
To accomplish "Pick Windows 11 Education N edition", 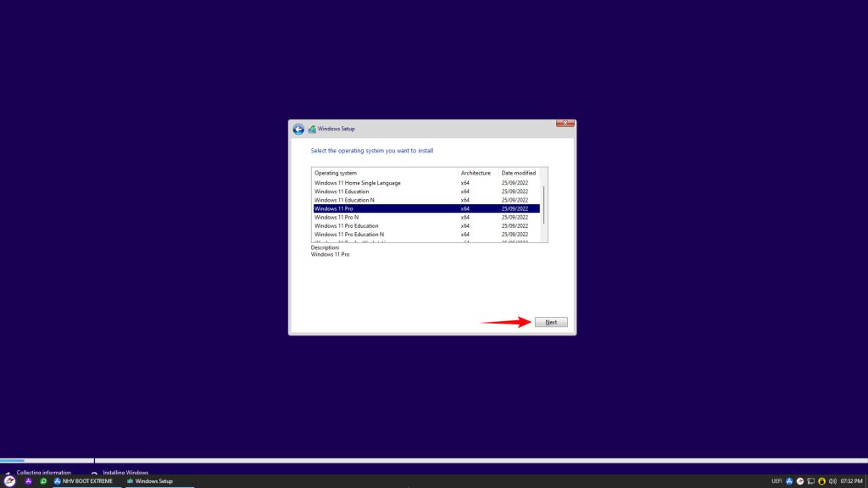I will tap(426, 200).
